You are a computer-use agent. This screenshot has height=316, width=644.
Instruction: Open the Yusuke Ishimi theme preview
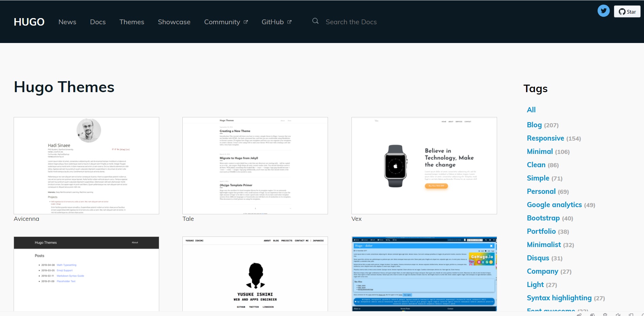point(255,274)
